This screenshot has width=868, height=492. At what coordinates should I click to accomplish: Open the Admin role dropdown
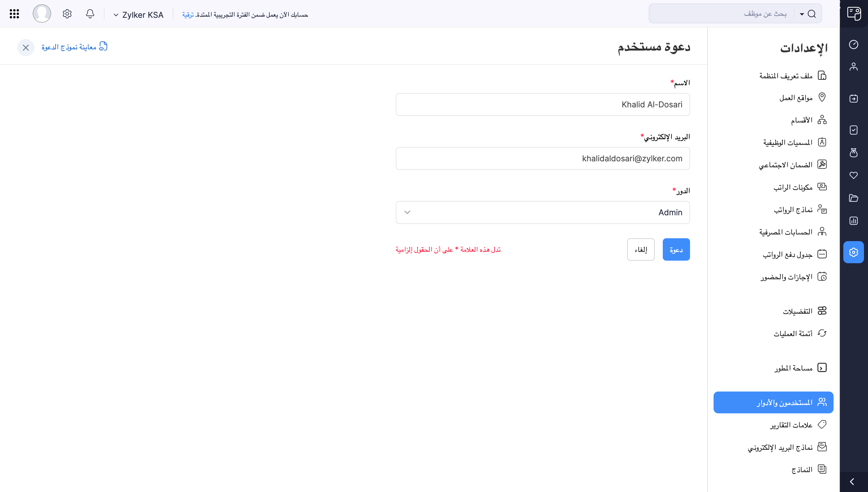[542, 212]
